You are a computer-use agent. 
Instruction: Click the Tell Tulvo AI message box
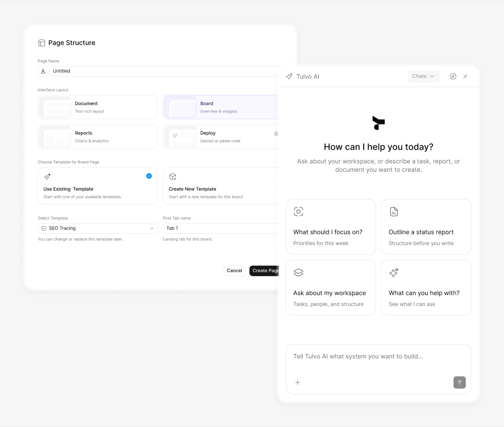click(x=378, y=369)
